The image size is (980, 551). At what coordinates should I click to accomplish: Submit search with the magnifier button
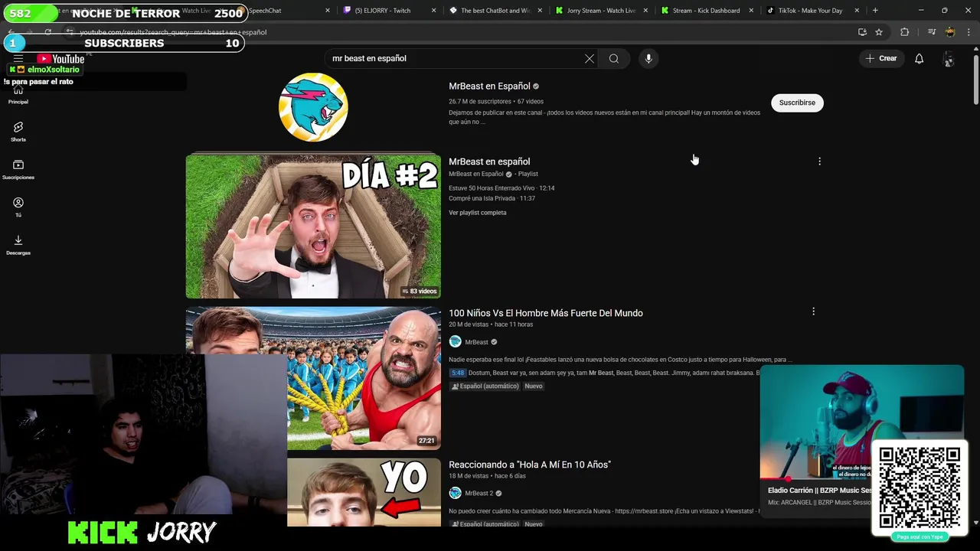click(614, 59)
